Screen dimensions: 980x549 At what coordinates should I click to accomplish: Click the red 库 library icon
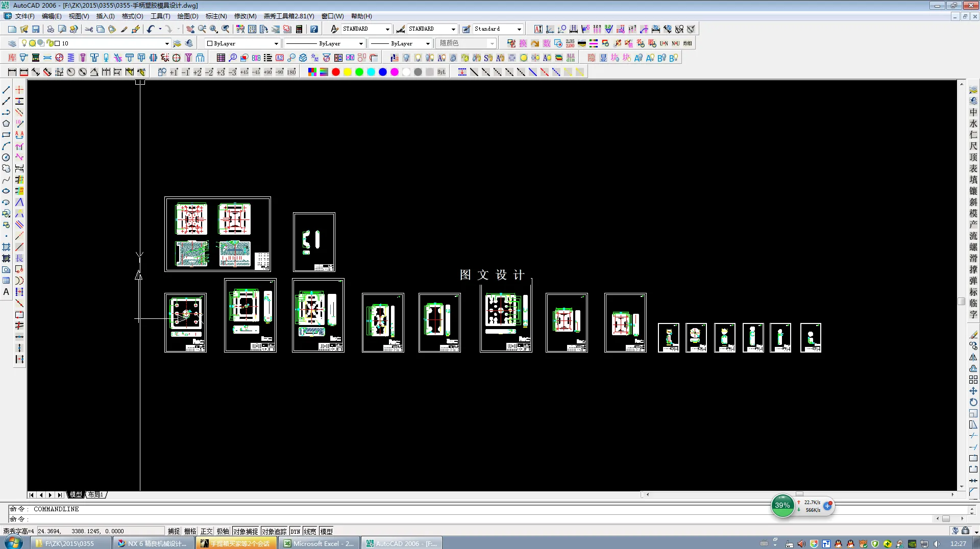[12, 58]
